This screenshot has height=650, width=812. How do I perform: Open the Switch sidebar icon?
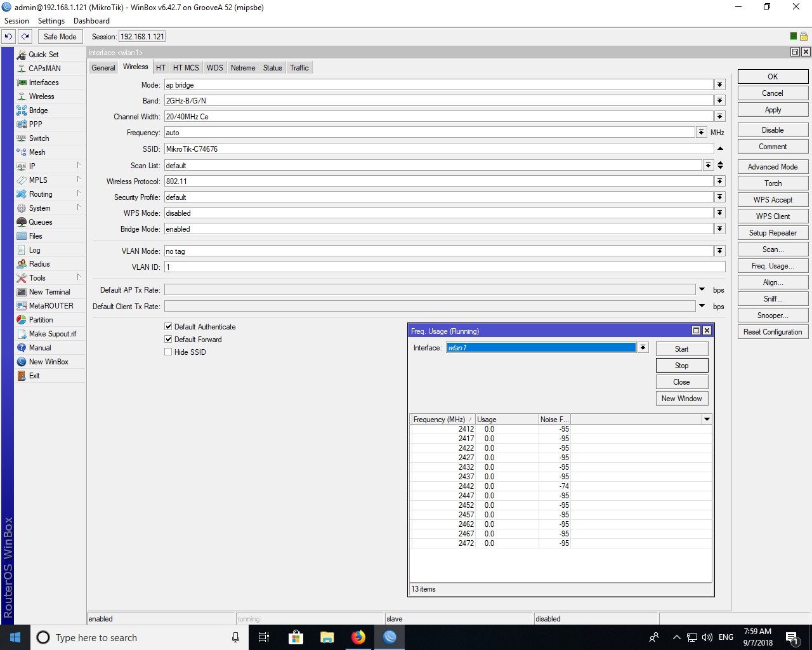pyautogui.click(x=22, y=138)
